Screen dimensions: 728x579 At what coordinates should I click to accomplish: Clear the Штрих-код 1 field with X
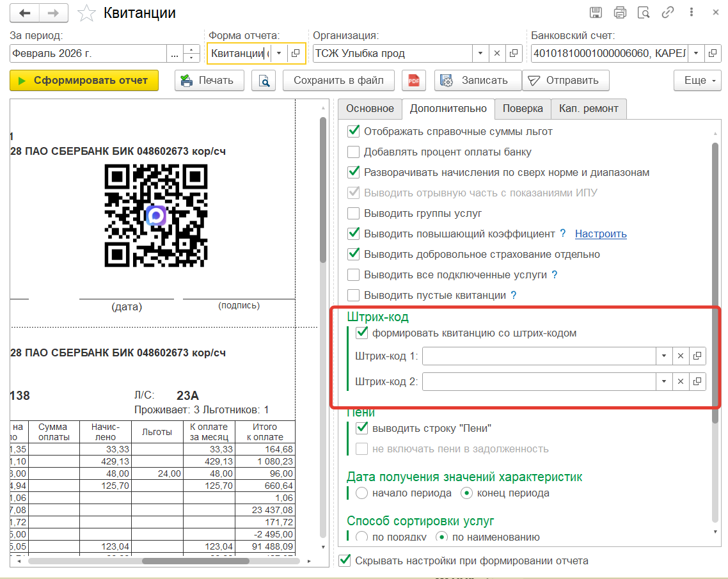click(x=681, y=356)
